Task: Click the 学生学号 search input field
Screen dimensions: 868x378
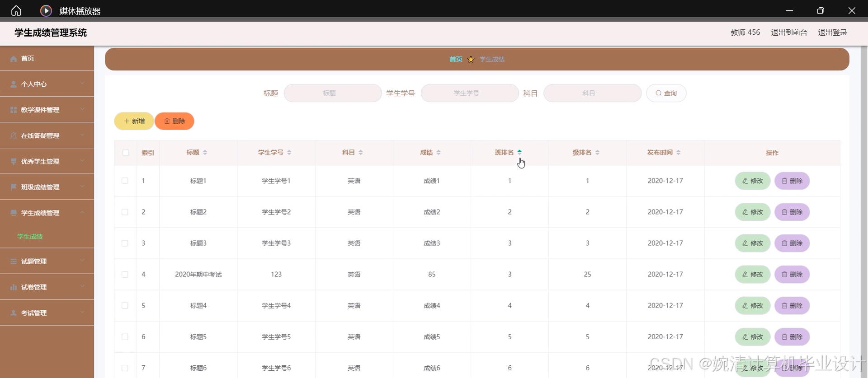Action: 470,93
